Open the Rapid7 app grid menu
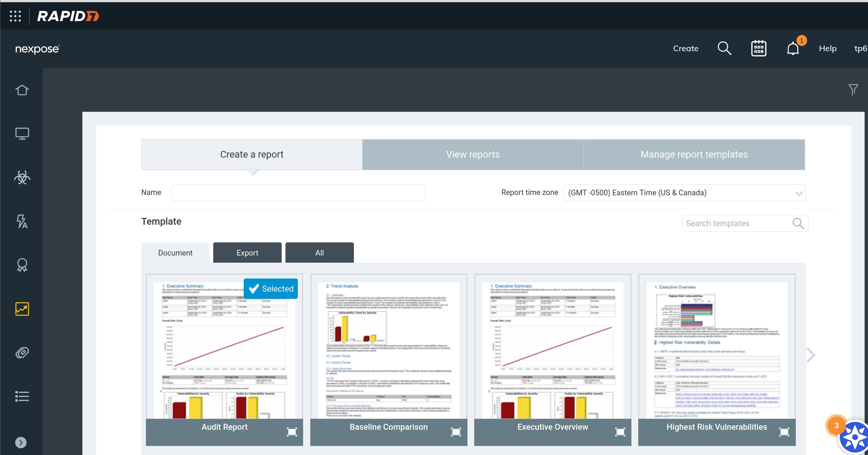The image size is (868, 455). click(x=15, y=16)
